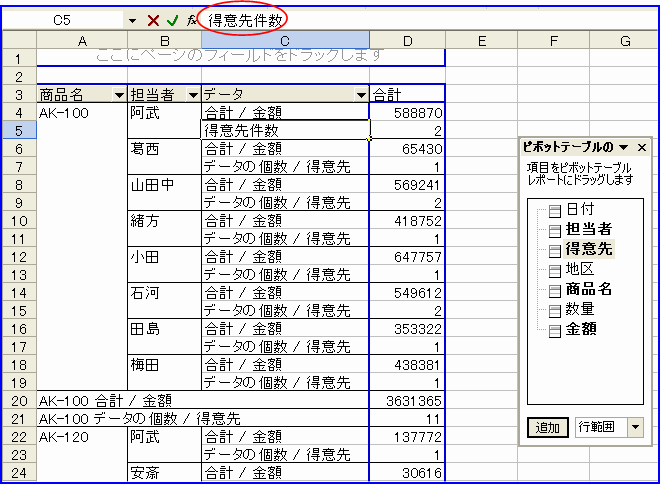Select the 担当者 field in the field list
This screenshot has width=660, height=484.
click(588, 229)
